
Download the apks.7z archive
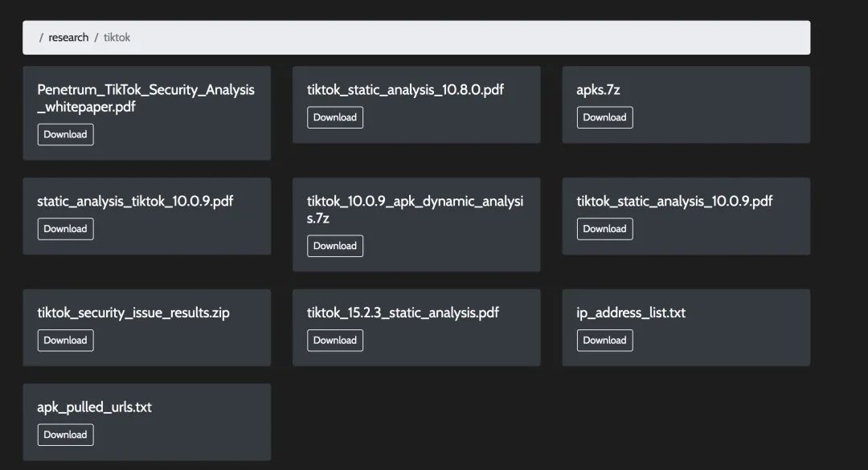pyautogui.click(x=604, y=117)
